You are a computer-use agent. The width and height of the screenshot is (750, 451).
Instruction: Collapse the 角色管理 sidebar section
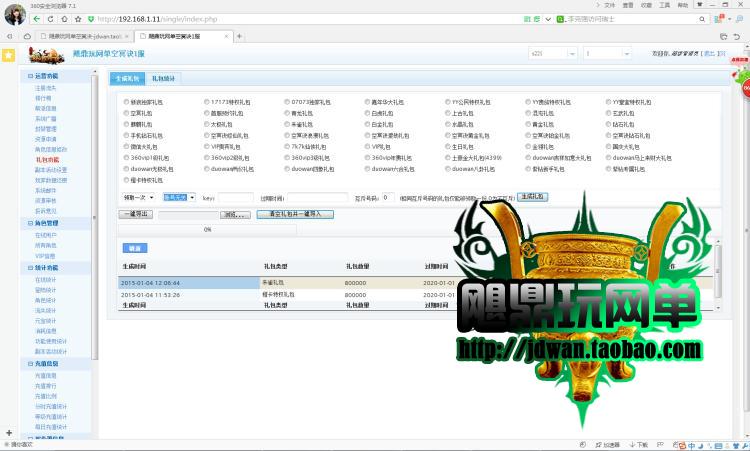point(30,223)
